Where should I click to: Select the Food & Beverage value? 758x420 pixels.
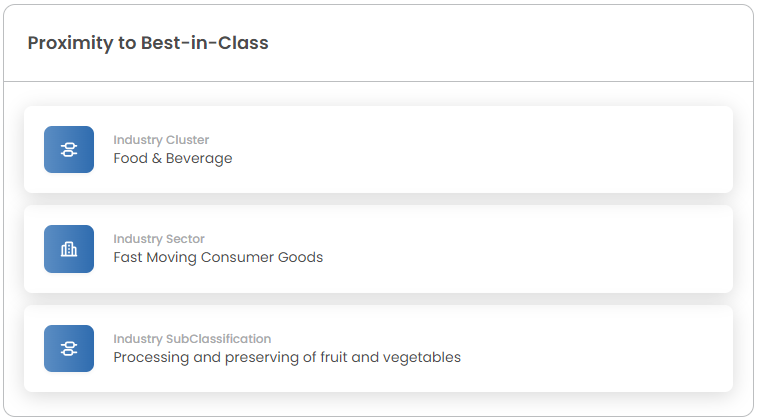coord(172,158)
